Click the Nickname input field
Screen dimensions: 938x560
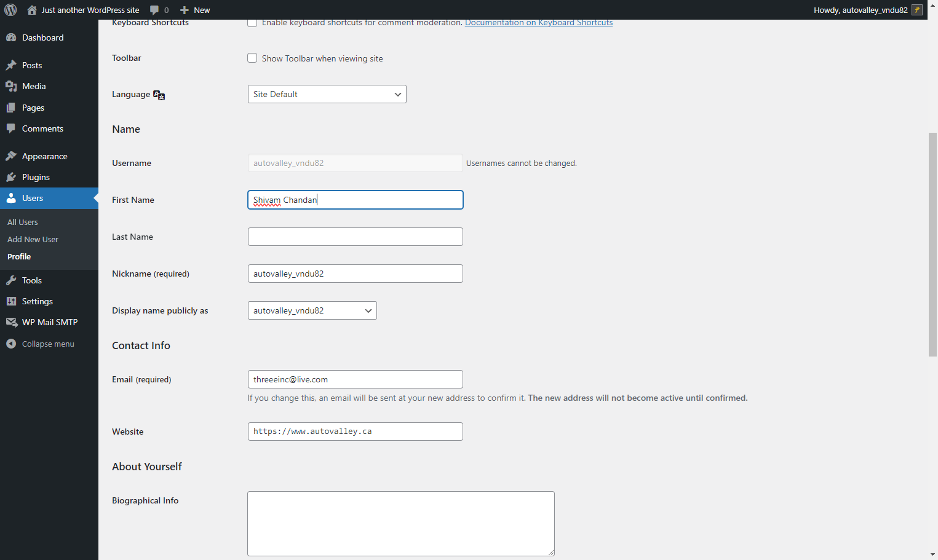[x=356, y=274]
